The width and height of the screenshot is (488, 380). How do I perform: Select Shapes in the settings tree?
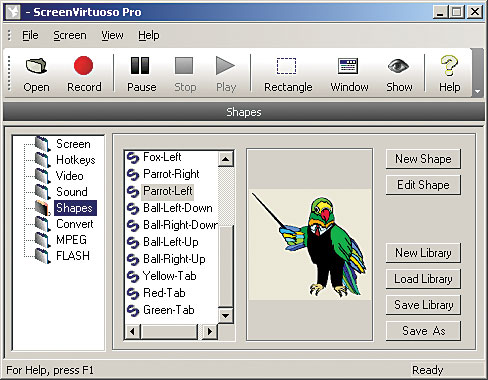tap(75, 208)
